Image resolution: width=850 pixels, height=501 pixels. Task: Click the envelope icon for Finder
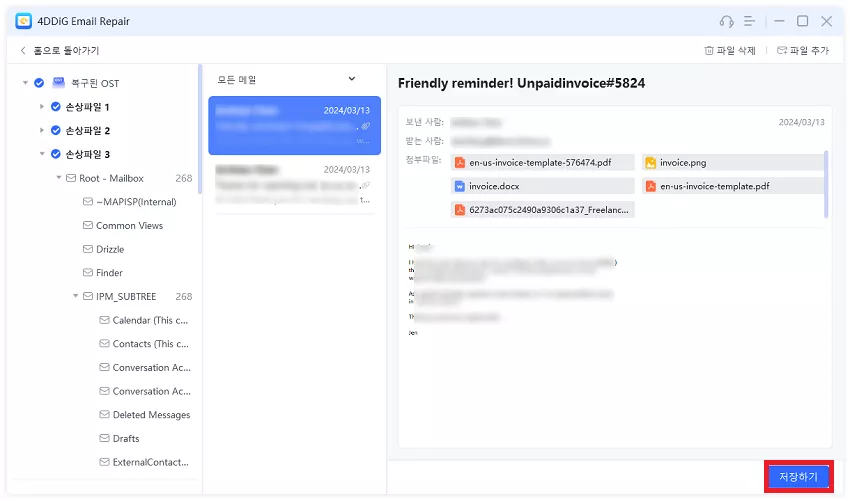[88, 272]
